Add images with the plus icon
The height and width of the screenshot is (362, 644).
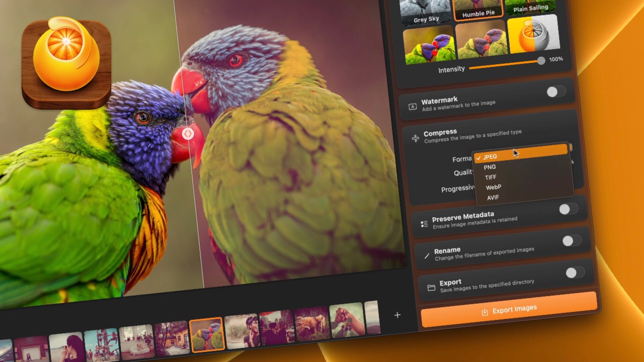tap(397, 315)
